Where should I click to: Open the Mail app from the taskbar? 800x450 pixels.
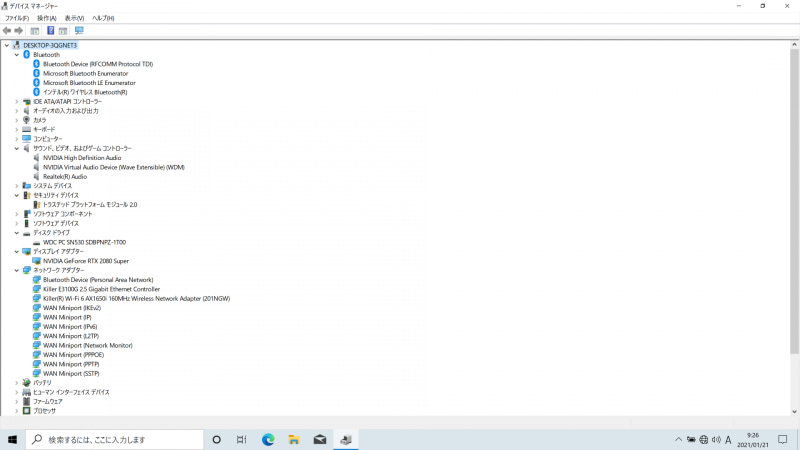click(x=320, y=439)
